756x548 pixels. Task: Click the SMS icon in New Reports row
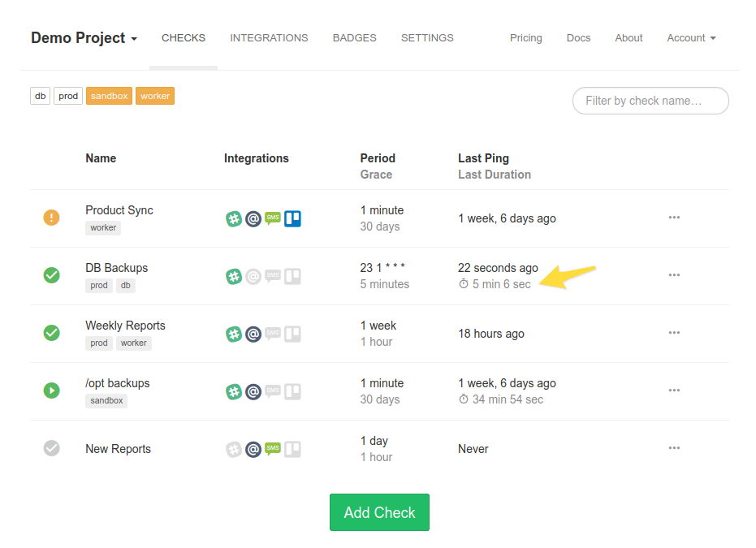pyautogui.click(x=273, y=448)
